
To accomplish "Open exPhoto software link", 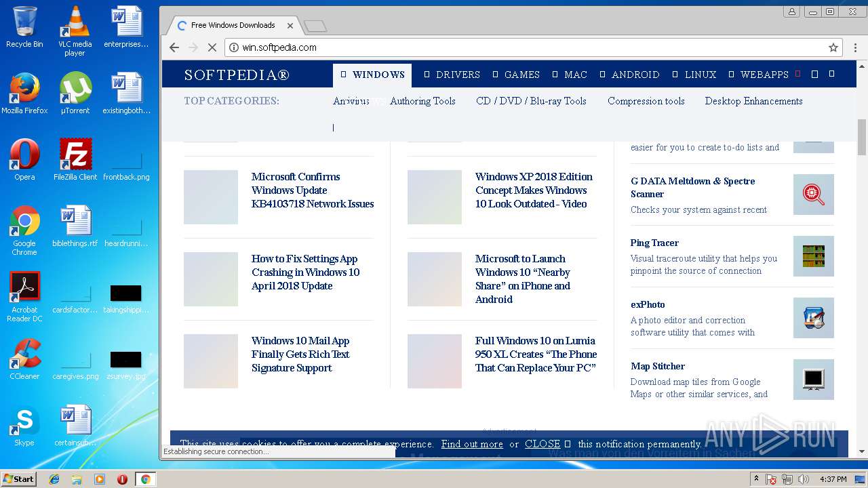I will click(648, 304).
